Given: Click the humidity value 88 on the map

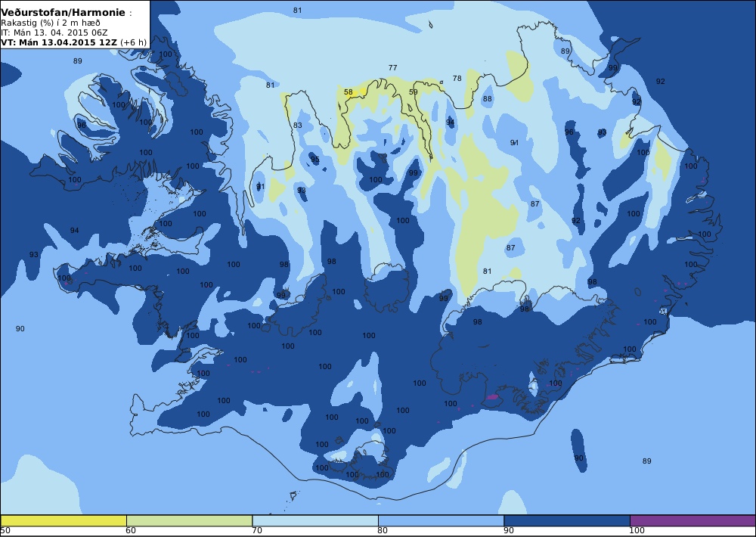Looking at the screenshot, I should [x=488, y=99].
